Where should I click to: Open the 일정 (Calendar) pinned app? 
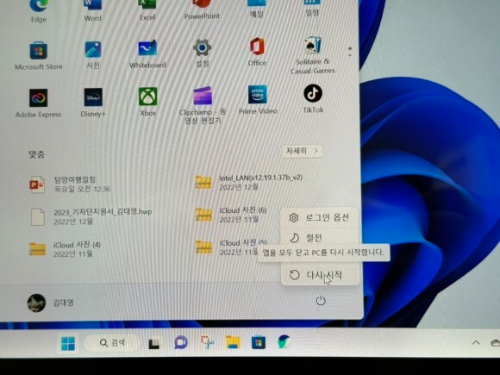pos(312,8)
